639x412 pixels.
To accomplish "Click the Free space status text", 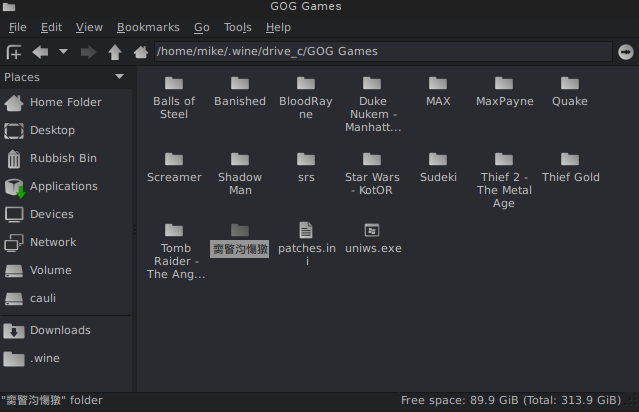I will pos(511,400).
